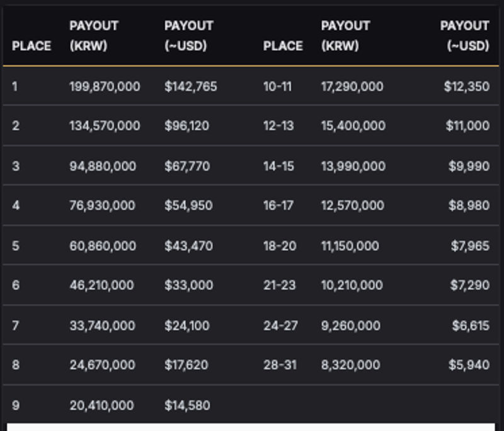Click the 14-15 place range cell

coord(278,166)
